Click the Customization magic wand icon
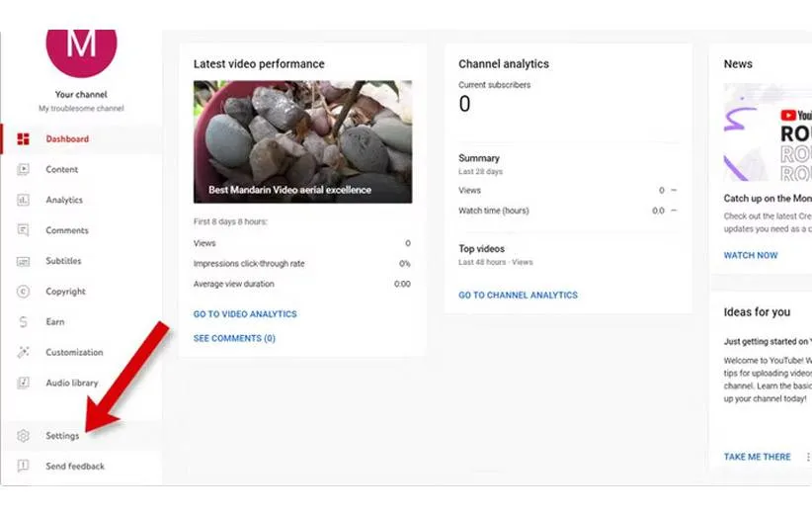Screen dimensions: 812x516 point(23,353)
